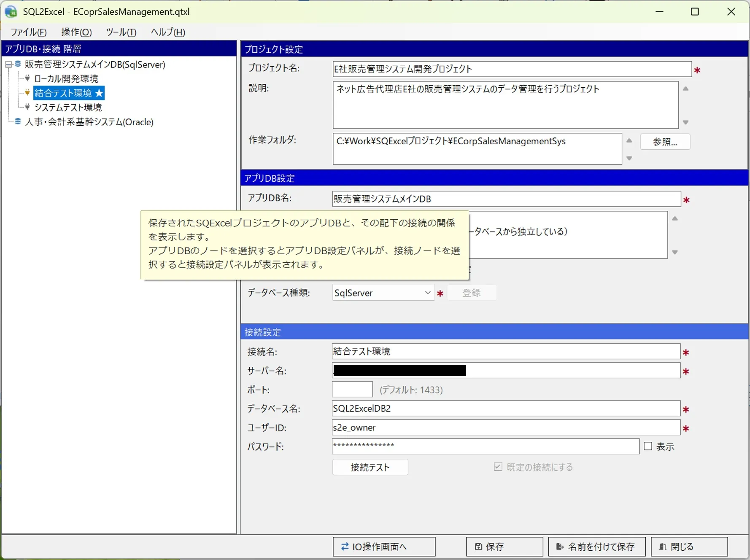Click the ポート input field
This screenshot has height=560, width=750.
pyautogui.click(x=352, y=389)
